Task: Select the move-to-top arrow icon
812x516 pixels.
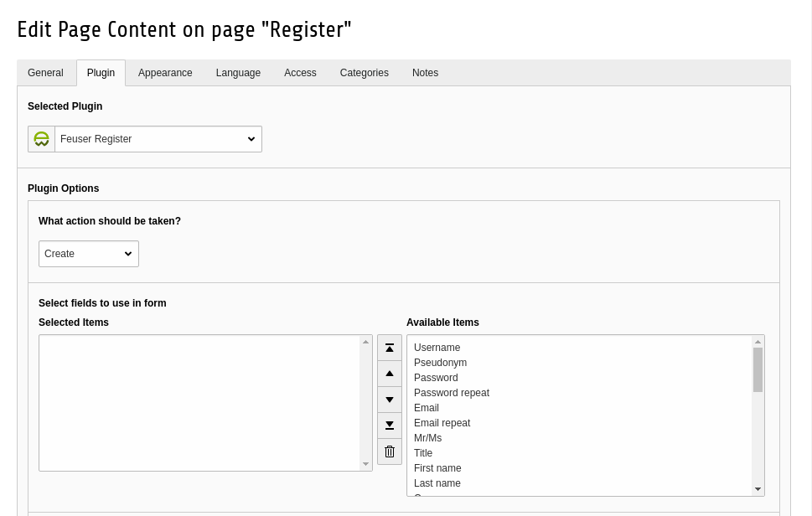Action: click(x=390, y=347)
